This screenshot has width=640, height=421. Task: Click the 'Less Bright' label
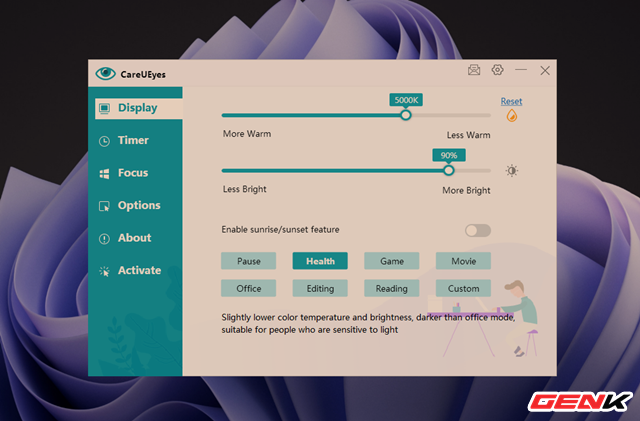coord(244,189)
